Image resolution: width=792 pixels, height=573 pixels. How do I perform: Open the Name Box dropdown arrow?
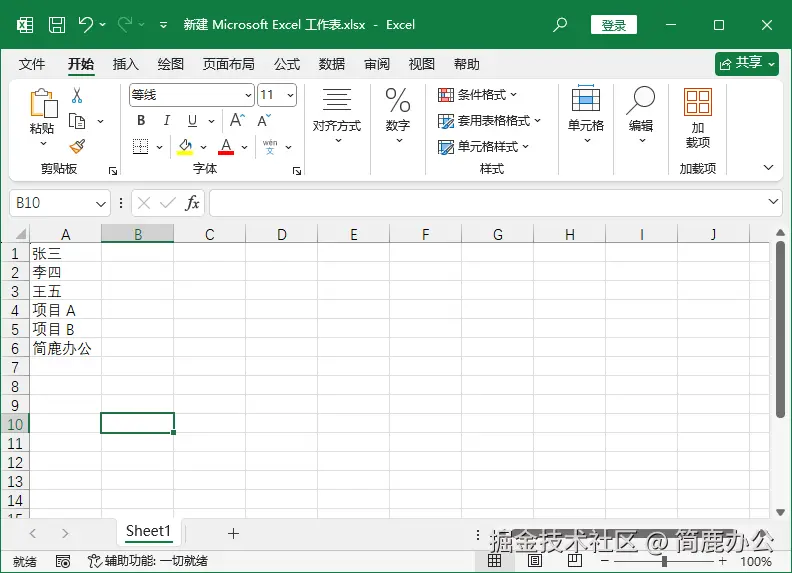(x=101, y=204)
